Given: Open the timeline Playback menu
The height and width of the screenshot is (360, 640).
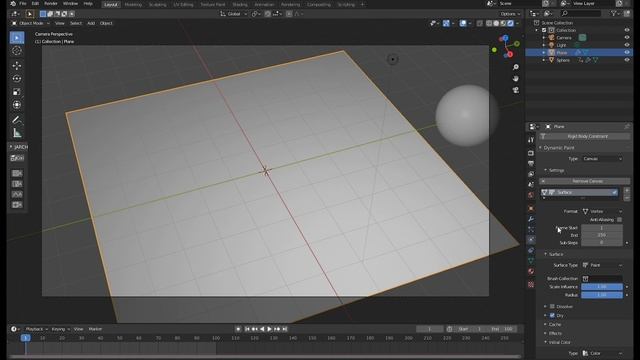Looking at the screenshot, I should (x=36, y=329).
